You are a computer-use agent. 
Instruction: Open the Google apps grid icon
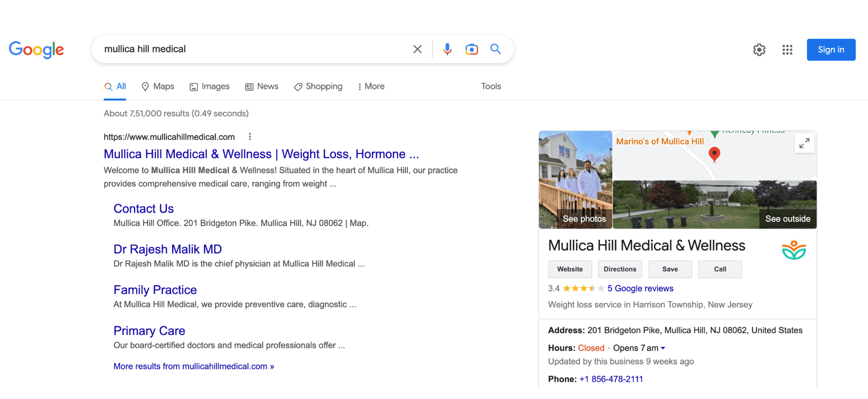click(787, 50)
